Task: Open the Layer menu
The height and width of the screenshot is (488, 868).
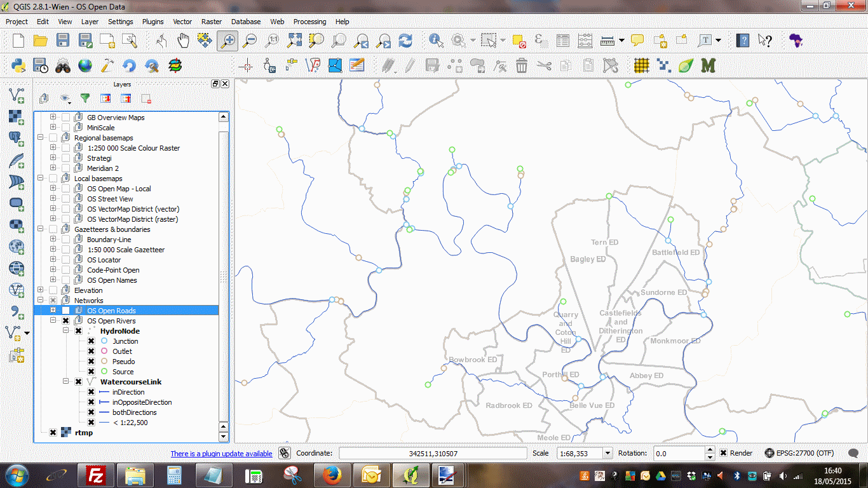Action: point(90,22)
